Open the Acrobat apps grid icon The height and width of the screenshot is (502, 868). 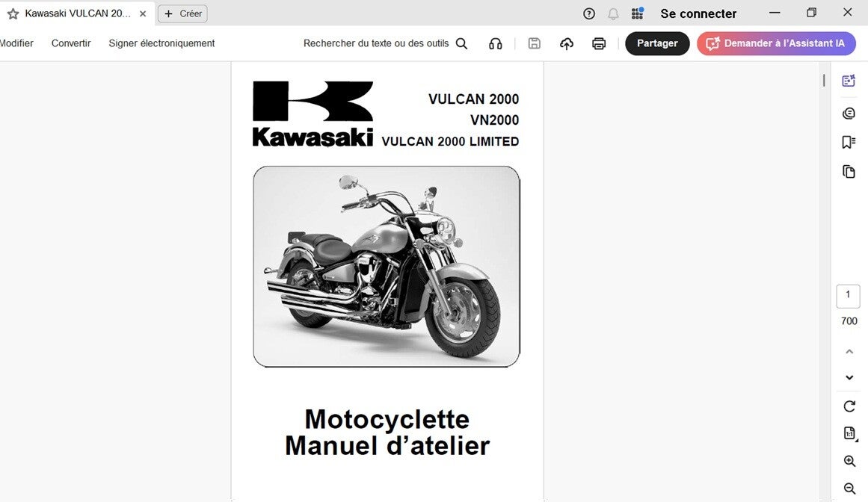[638, 13]
